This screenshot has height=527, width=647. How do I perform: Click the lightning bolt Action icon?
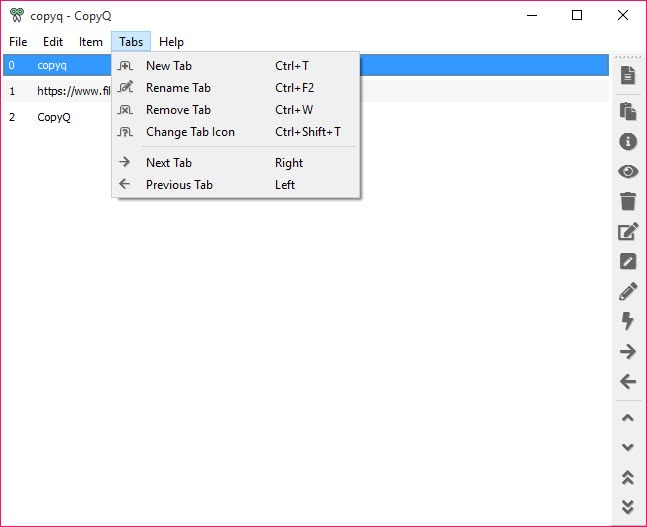[x=628, y=321]
